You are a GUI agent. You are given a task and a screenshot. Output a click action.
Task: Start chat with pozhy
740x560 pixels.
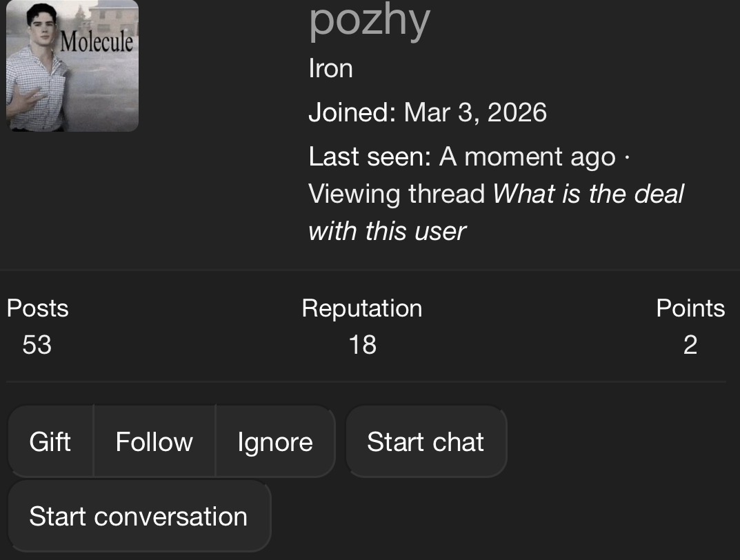[426, 441]
